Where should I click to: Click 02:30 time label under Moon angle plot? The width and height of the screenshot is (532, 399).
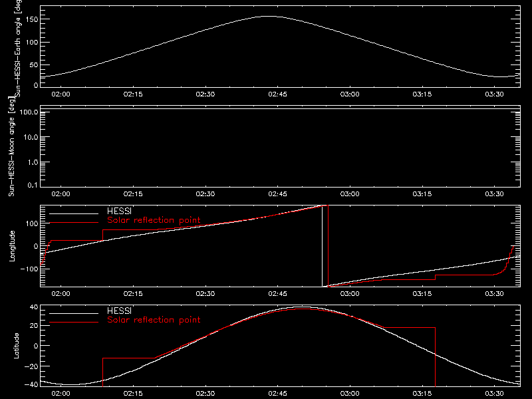click(x=205, y=194)
